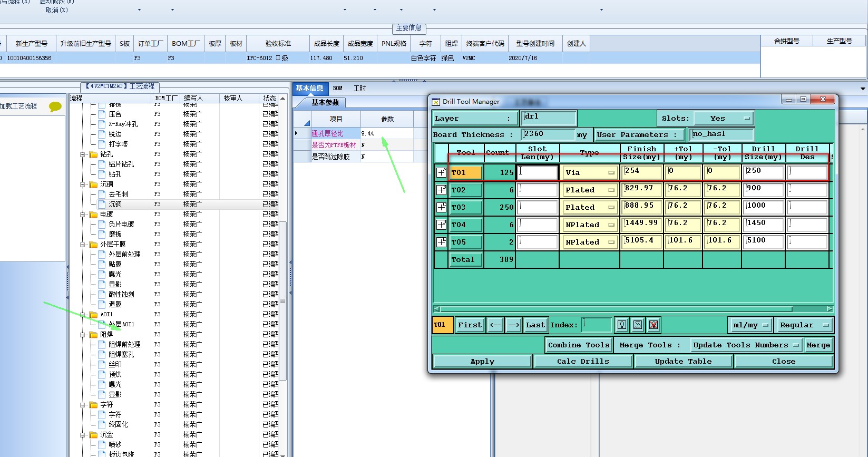Collapse the 外层干膜 tree node
The image size is (868, 457).
tap(83, 245)
